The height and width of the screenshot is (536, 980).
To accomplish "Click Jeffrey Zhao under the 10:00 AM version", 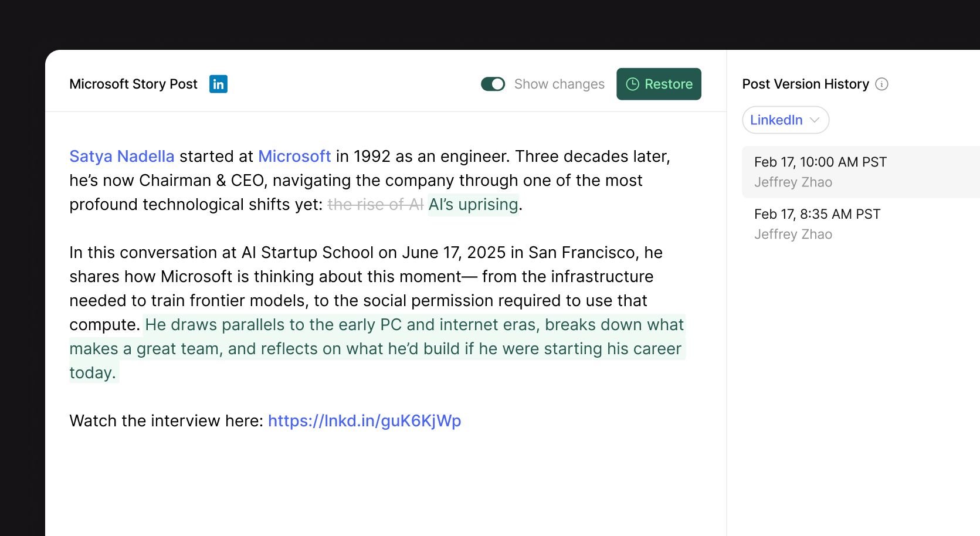I will pyautogui.click(x=793, y=182).
